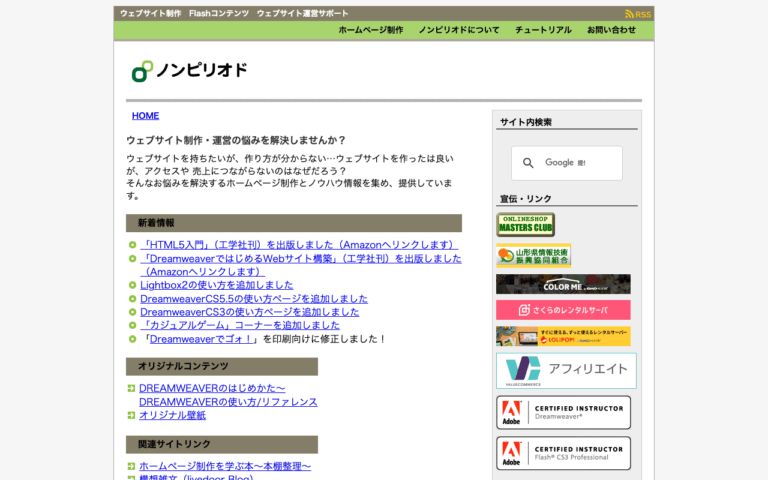Click the ウェブサイト制作 top link
The height and width of the screenshot is (480, 768).
pos(150,14)
